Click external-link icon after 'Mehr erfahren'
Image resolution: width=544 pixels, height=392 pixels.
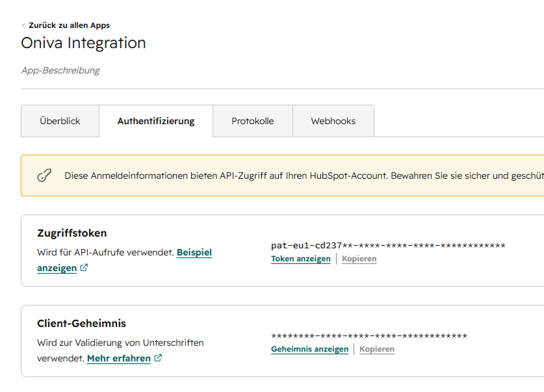[158, 358]
